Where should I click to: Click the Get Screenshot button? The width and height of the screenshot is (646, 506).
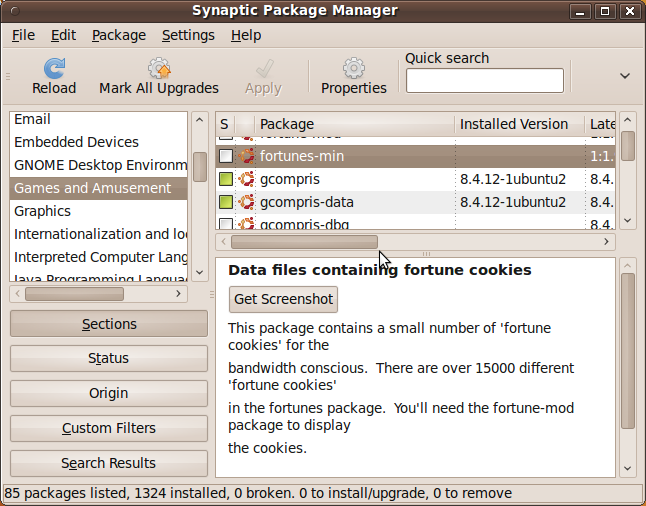click(x=283, y=299)
